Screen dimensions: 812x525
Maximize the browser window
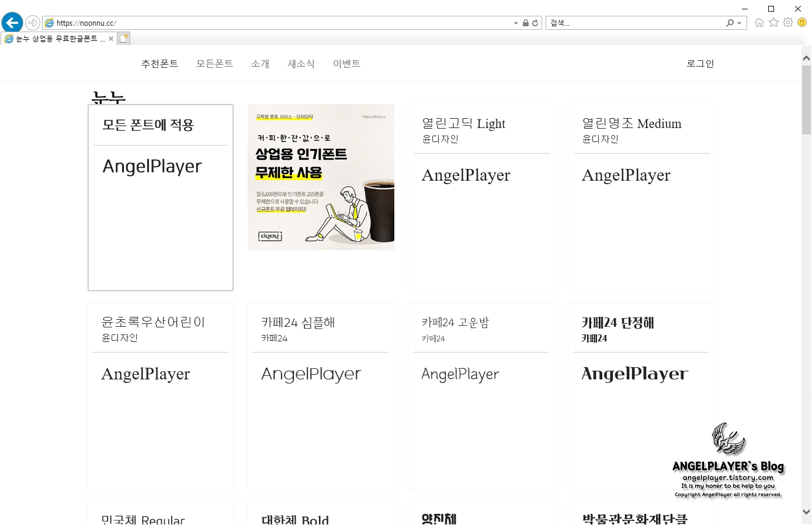(x=771, y=8)
